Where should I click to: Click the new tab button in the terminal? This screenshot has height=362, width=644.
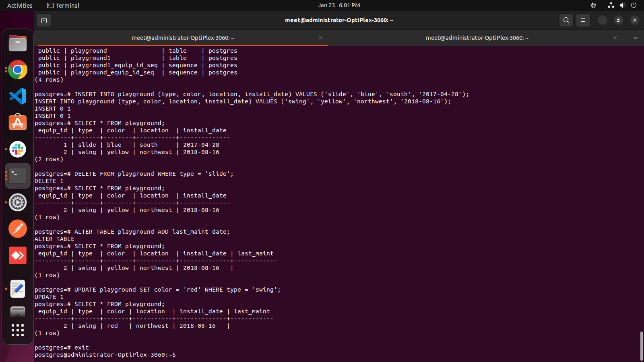click(x=44, y=20)
